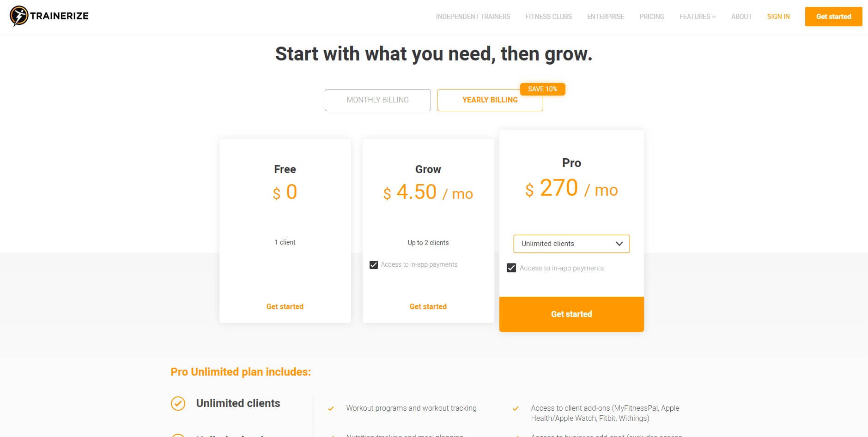Image resolution: width=868 pixels, height=437 pixels.
Task: Select Yearly Billing option
Action: click(x=490, y=100)
